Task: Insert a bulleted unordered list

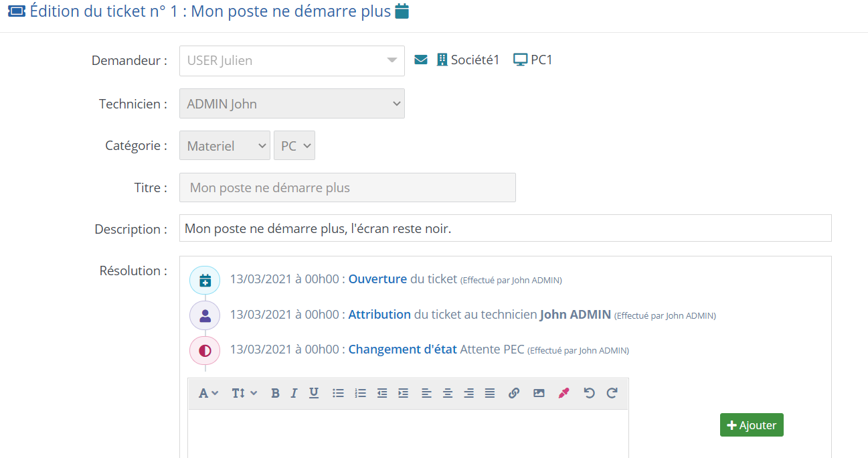Action: pos(339,393)
